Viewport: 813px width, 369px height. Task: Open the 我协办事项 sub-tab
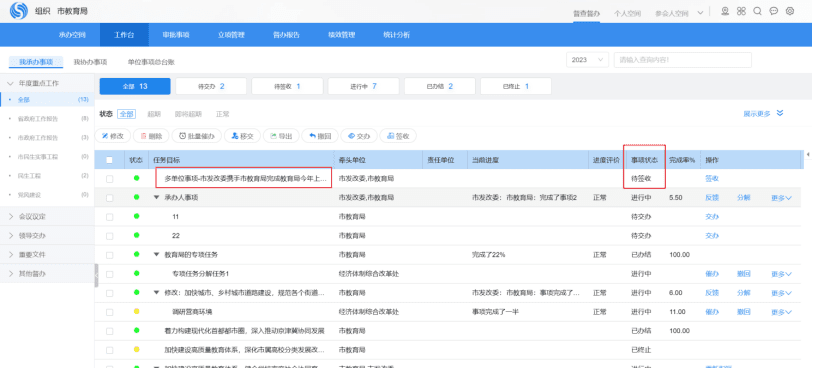90,62
